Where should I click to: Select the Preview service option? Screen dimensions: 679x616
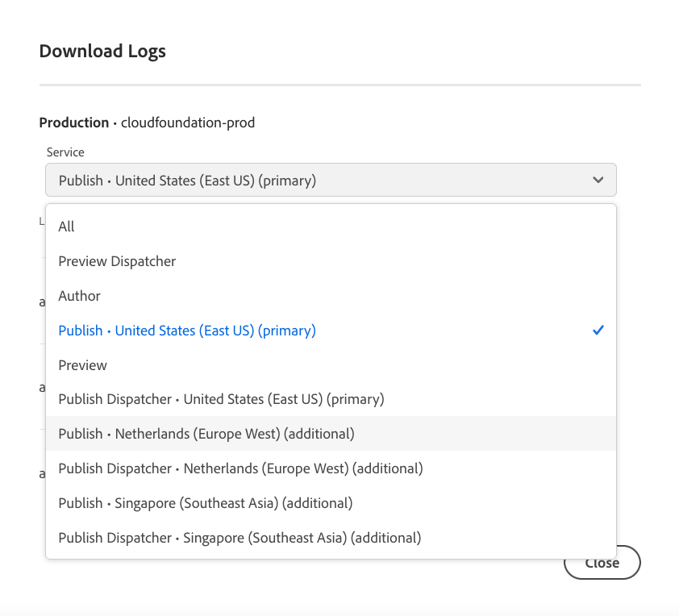83,365
